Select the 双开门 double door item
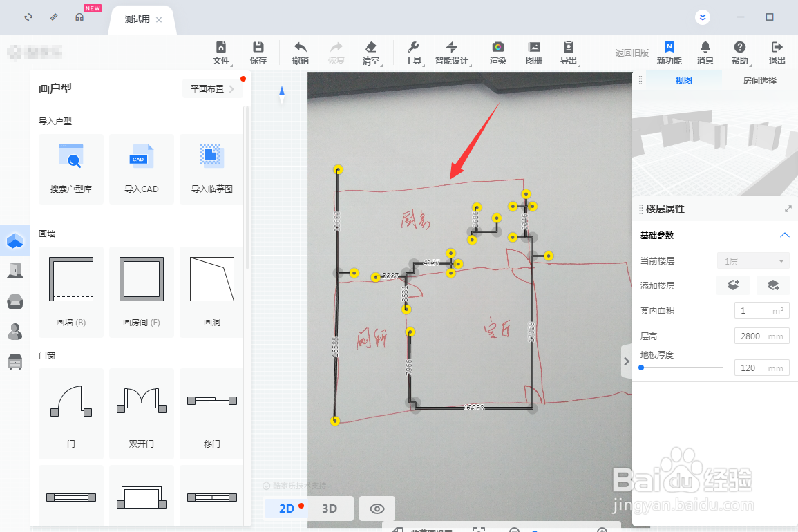Image resolution: width=798 pixels, height=532 pixels. [142, 413]
